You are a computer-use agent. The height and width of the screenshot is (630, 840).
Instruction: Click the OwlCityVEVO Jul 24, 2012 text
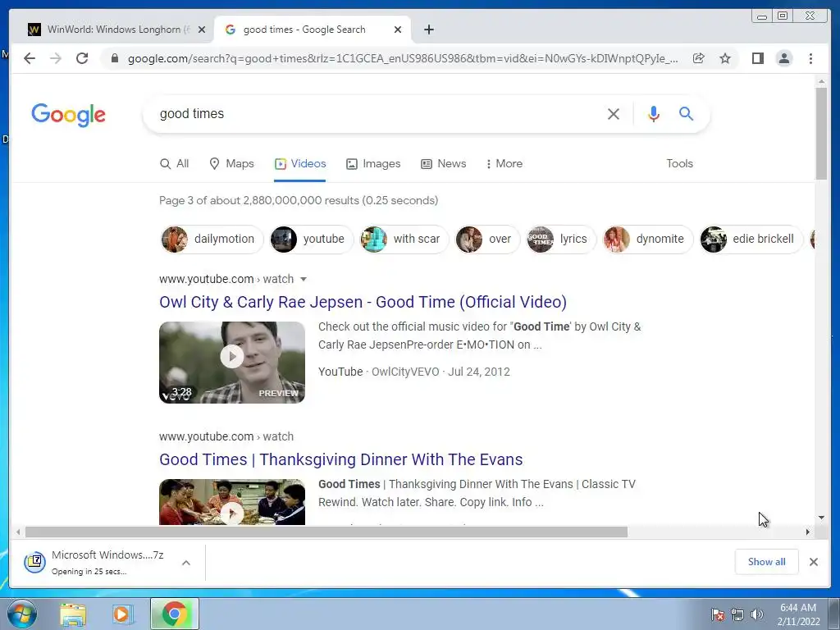(x=441, y=372)
